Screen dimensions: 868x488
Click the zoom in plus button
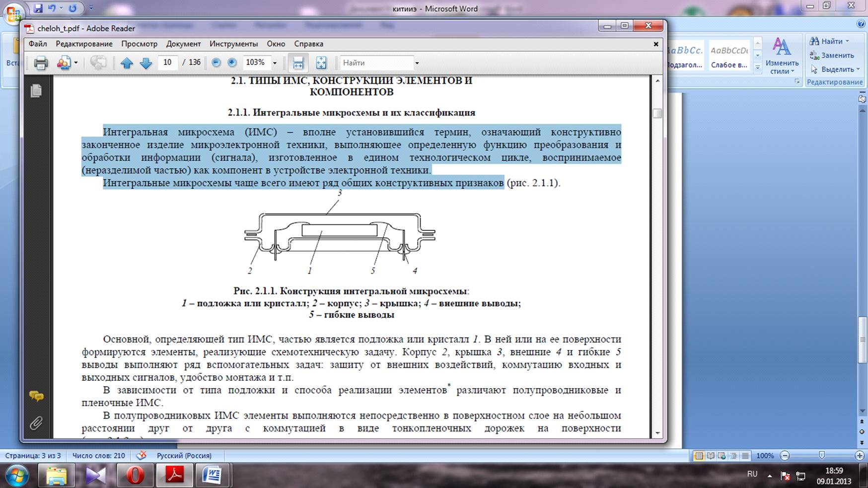[x=232, y=63]
